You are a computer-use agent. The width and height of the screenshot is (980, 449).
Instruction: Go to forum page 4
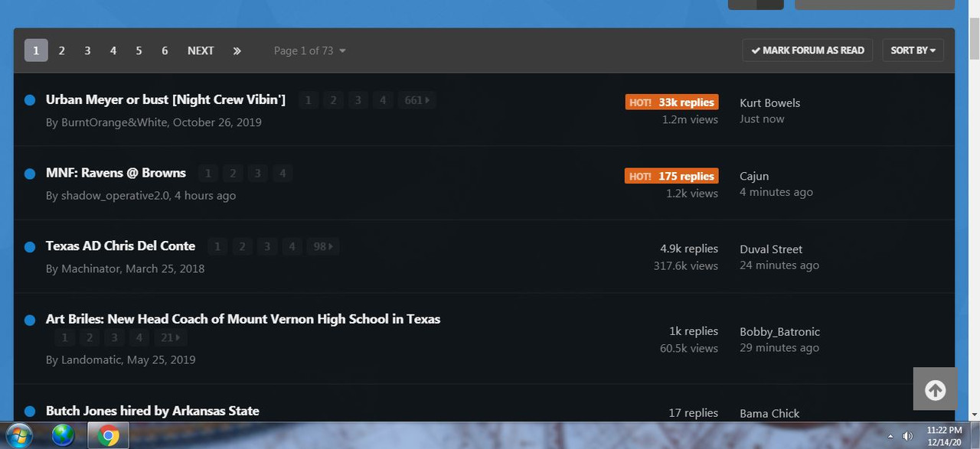click(x=113, y=50)
